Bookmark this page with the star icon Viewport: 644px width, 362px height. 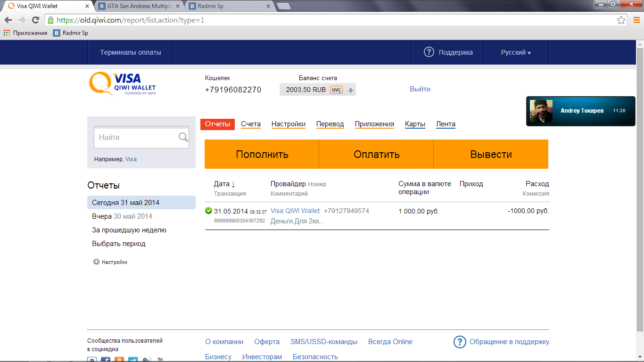621,20
